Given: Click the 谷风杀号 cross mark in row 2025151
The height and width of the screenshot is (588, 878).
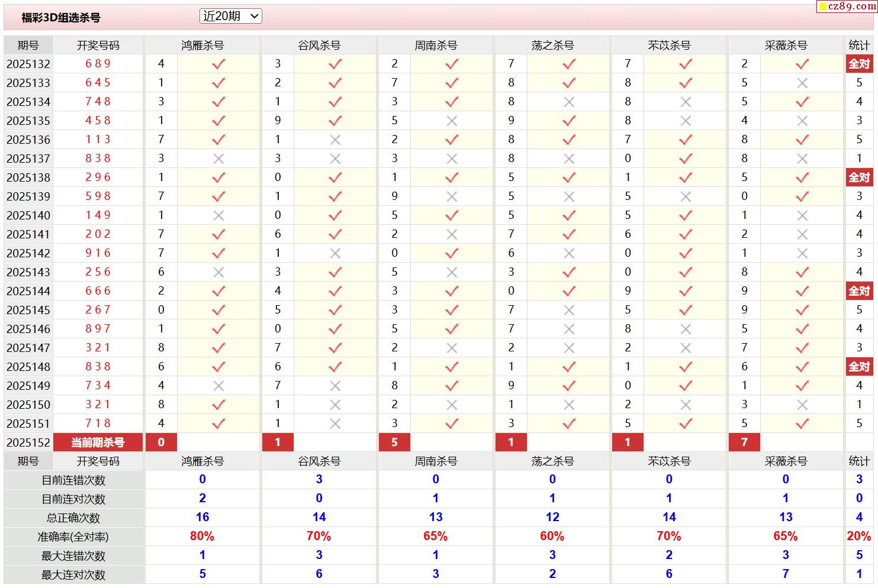Looking at the screenshot, I should coord(335,424).
